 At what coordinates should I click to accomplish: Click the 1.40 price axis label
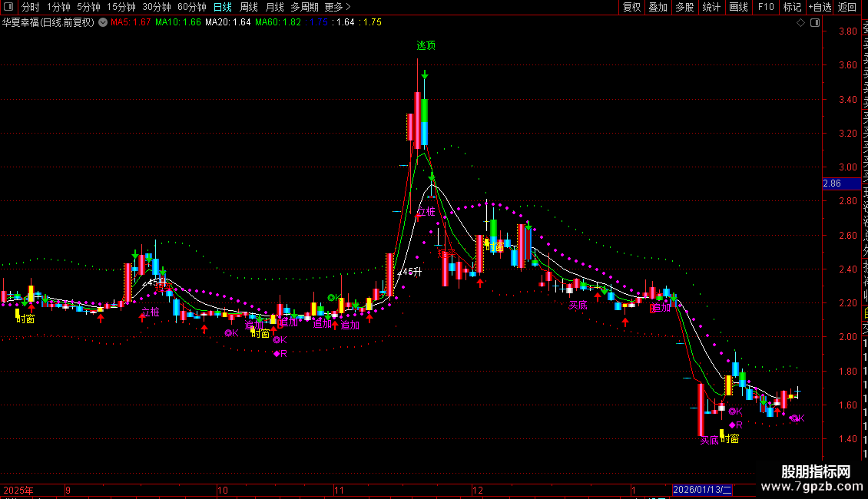click(848, 438)
